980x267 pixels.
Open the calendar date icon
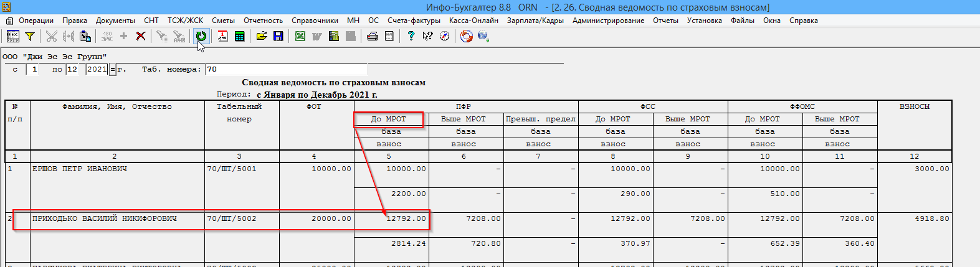[222, 36]
